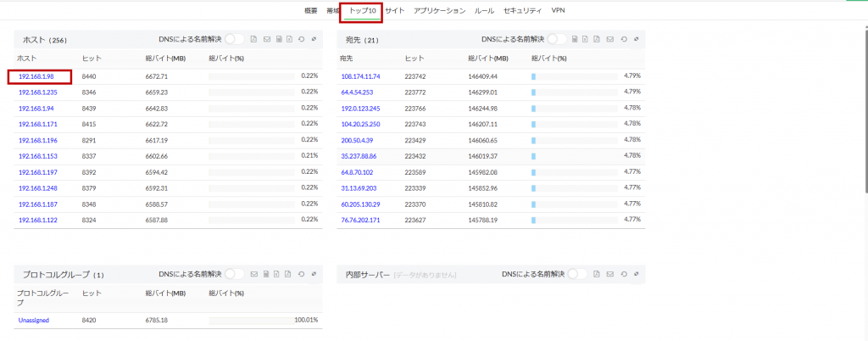Screen dimensions: 868x341
Task: Expand the ホスト panel to full view
Action: (x=314, y=39)
